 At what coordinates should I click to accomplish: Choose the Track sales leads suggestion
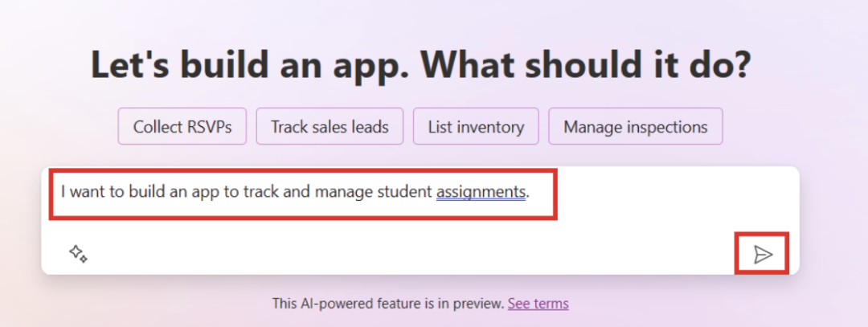click(x=330, y=126)
